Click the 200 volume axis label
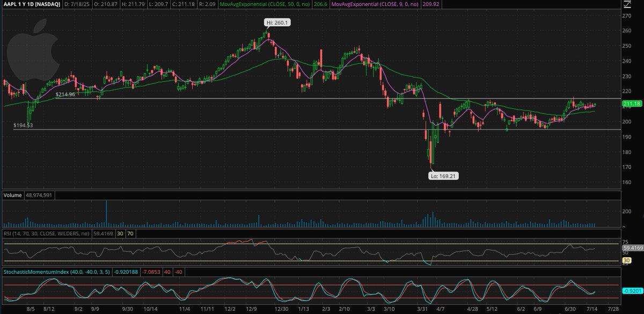Image resolution: width=644 pixels, height=314 pixels. (626, 212)
